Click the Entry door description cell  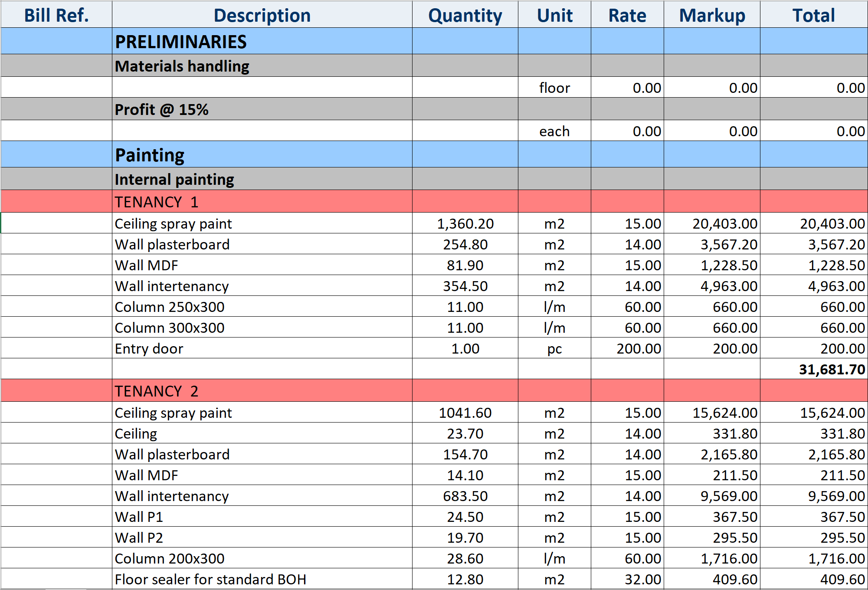pos(149,348)
